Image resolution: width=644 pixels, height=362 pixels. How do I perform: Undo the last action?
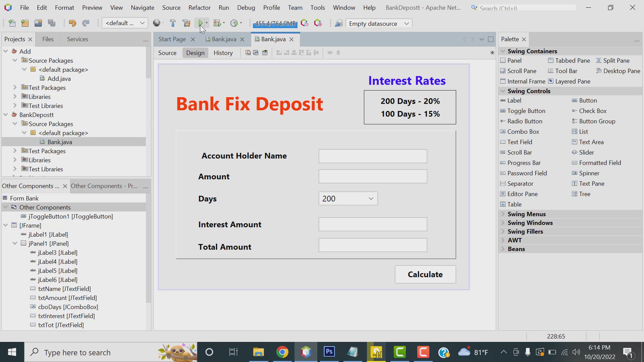point(72,23)
